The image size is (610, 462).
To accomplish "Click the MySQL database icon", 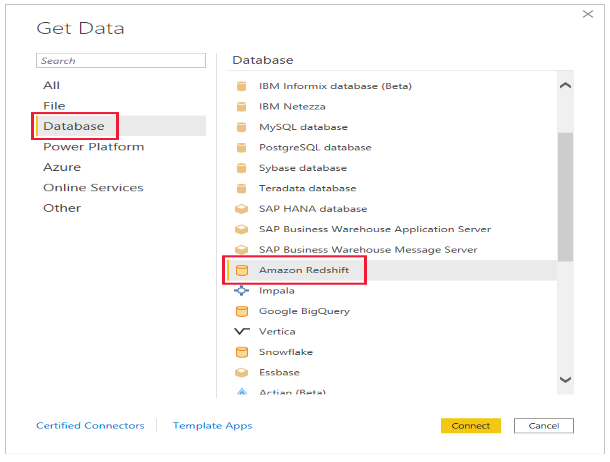I will point(240,127).
